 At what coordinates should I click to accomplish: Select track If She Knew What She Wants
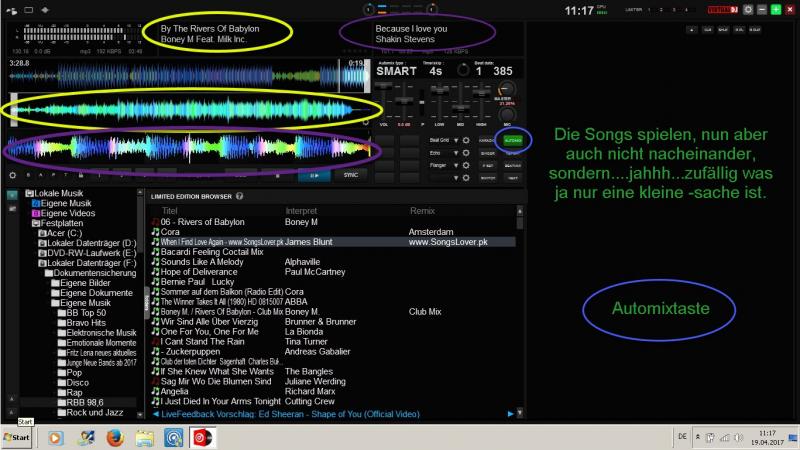(333, 371)
